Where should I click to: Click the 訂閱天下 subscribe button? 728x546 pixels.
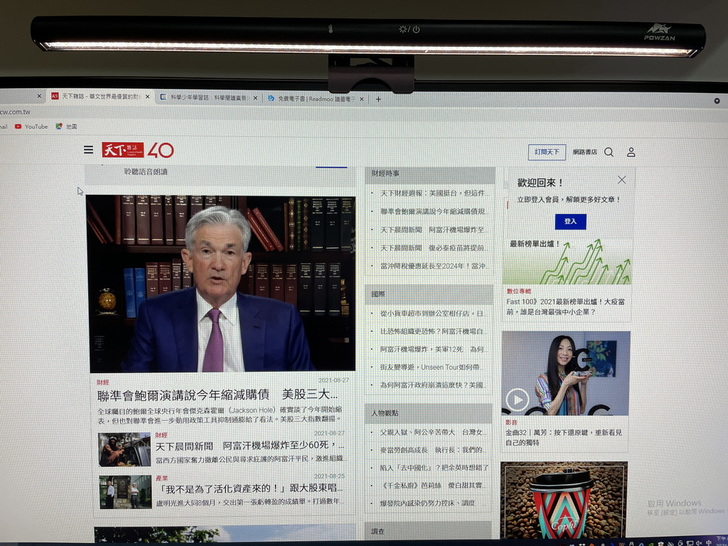coord(547,152)
